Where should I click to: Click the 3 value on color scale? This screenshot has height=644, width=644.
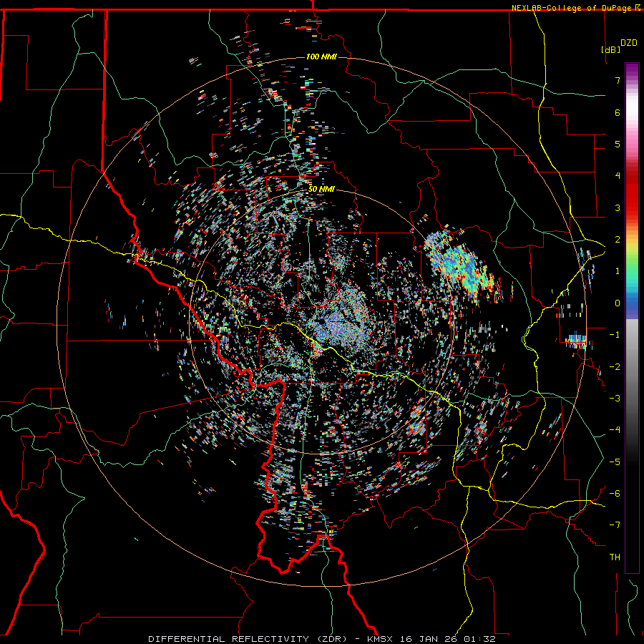coord(618,208)
